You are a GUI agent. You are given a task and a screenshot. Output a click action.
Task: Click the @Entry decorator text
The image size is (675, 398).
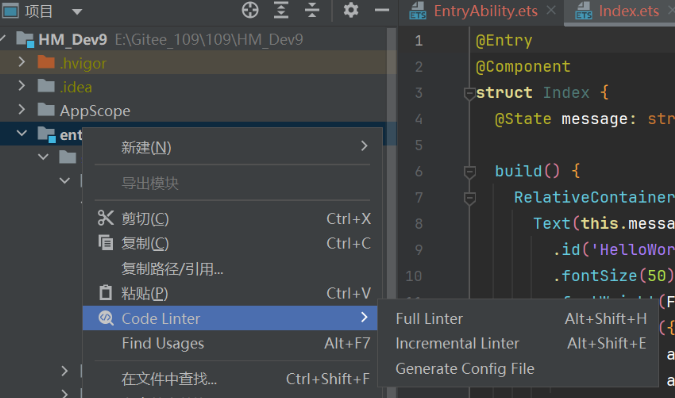504,40
